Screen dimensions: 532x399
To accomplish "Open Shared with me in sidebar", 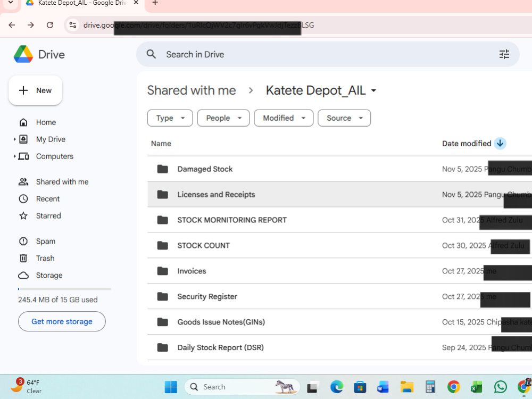I will [x=62, y=182].
